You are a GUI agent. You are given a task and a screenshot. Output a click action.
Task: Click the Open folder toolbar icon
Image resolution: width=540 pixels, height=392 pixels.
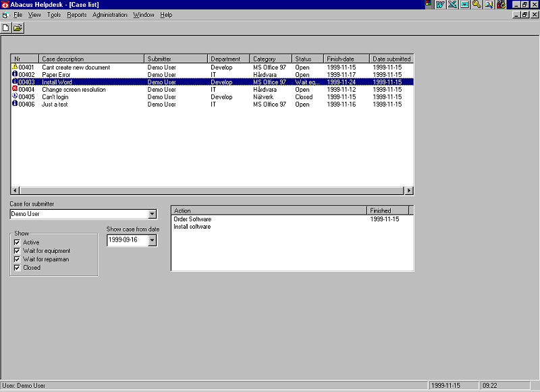(x=18, y=28)
